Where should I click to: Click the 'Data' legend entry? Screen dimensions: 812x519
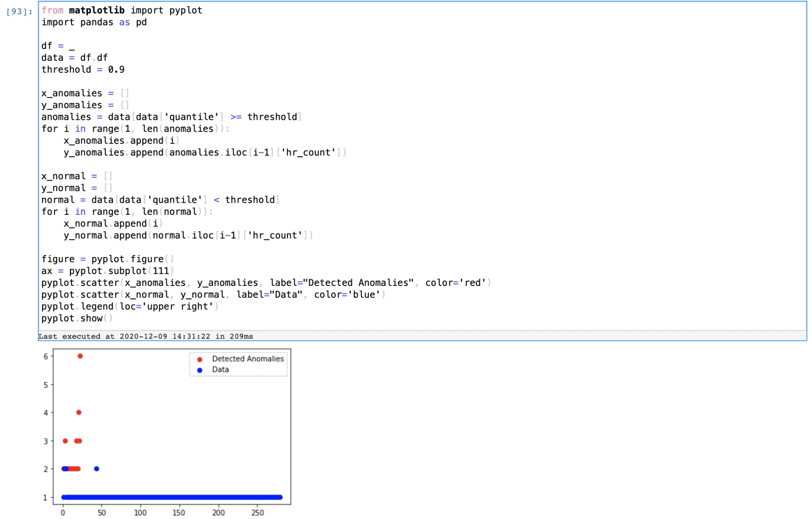pyautogui.click(x=221, y=370)
